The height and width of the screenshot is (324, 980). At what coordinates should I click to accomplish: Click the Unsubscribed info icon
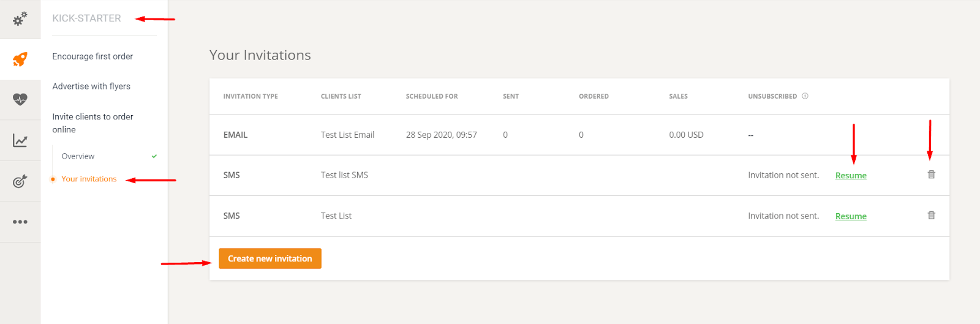(x=805, y=96)
